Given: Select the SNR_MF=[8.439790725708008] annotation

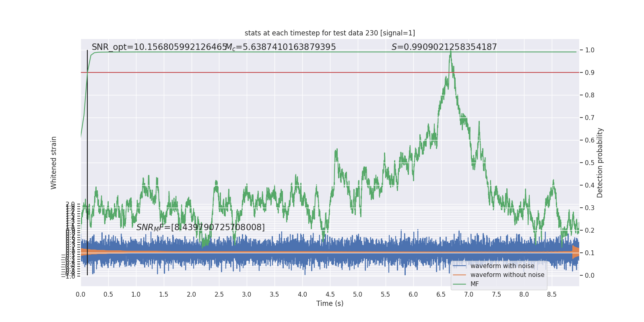Looking at the screenshot, I should (x=200, y=227).
